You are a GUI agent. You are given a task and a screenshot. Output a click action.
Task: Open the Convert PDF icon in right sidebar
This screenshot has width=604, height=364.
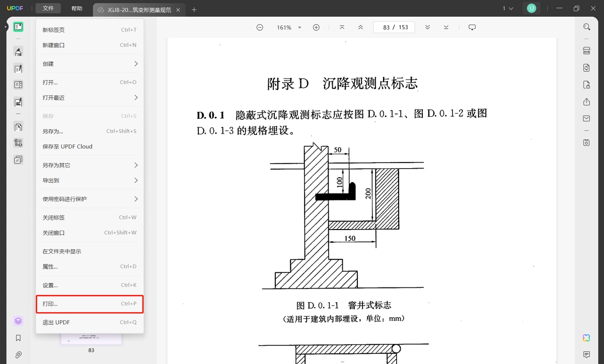[586, 67]
